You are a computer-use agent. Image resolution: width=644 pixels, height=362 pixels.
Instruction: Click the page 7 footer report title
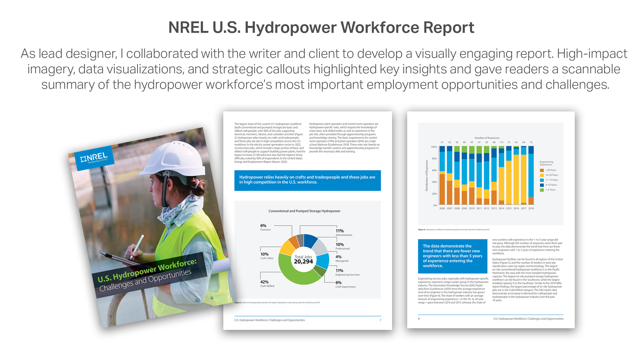(x=269, y=320)
